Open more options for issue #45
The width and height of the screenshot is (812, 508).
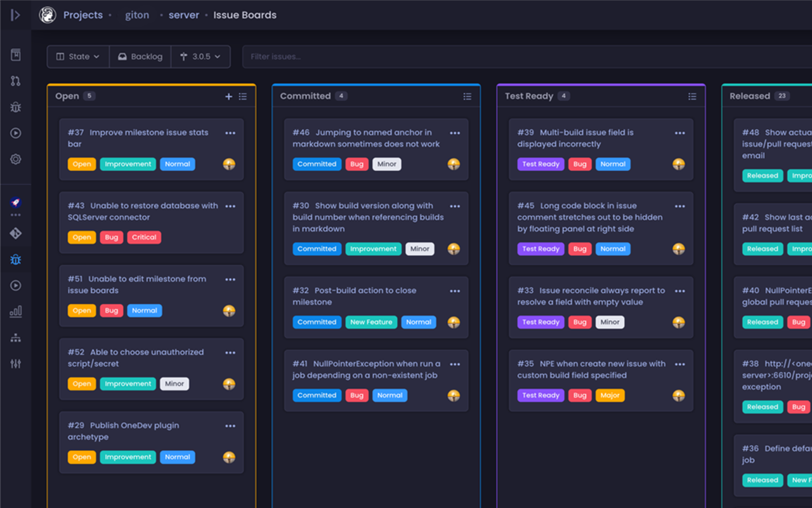click(x=680, y=206)
